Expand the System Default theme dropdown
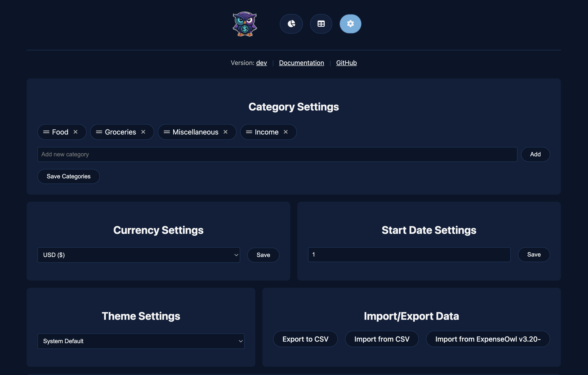 click(141, 341)
